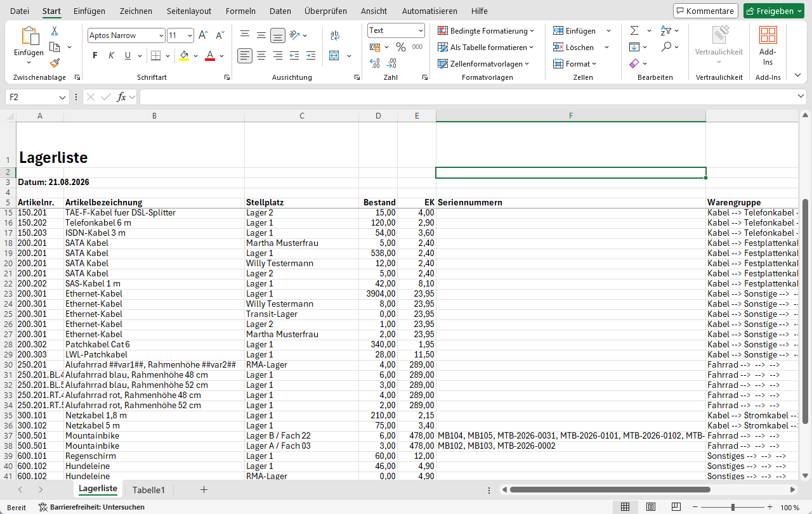Click the text orientation icon
Screen dimensions: 812x514
pos(294,35)
